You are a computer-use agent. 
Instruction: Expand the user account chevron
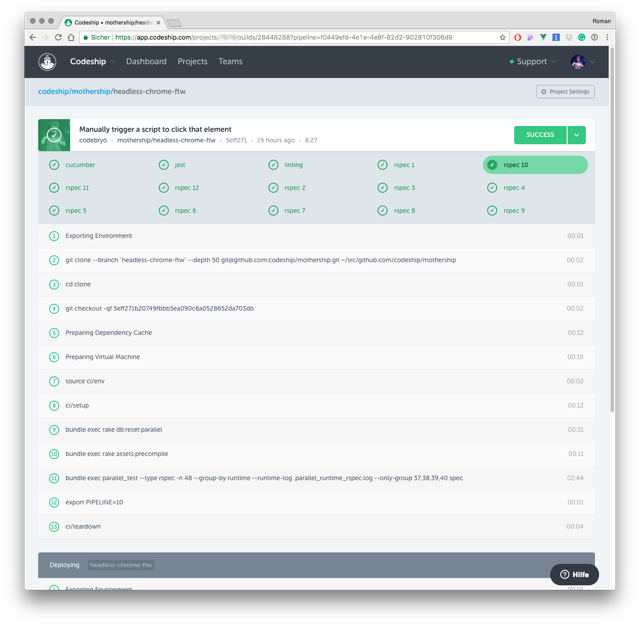(593, 62)
